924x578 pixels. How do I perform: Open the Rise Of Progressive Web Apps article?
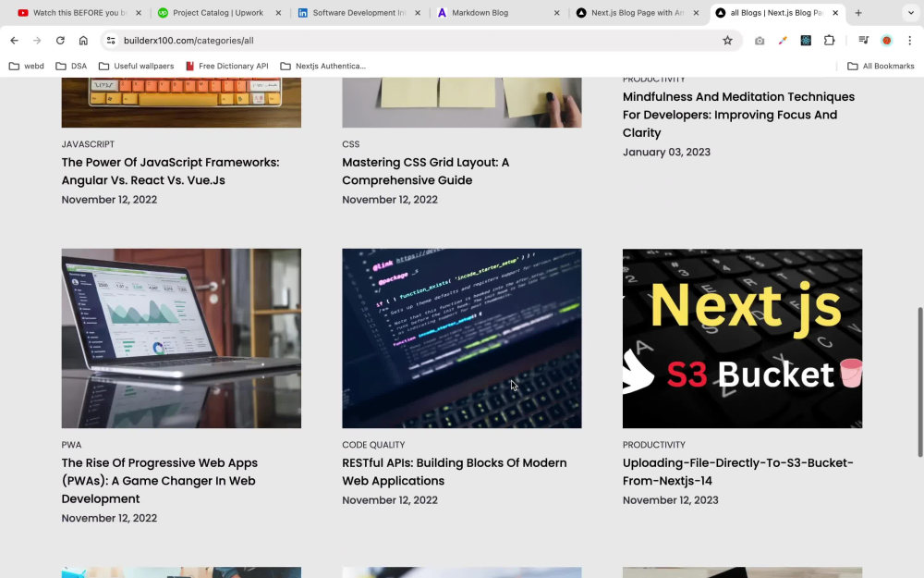pos(160,481)
